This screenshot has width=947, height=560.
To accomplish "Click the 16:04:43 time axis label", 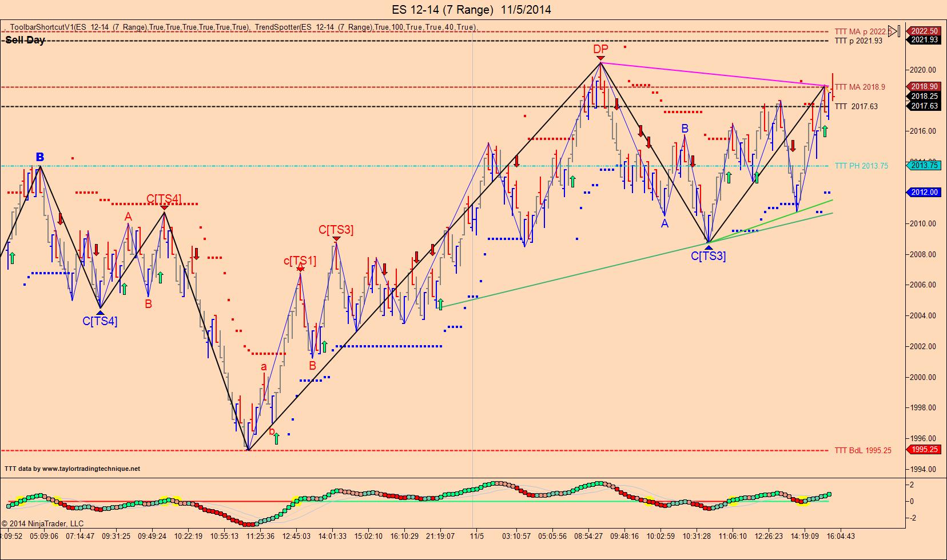I will click(x=840, y=536).
